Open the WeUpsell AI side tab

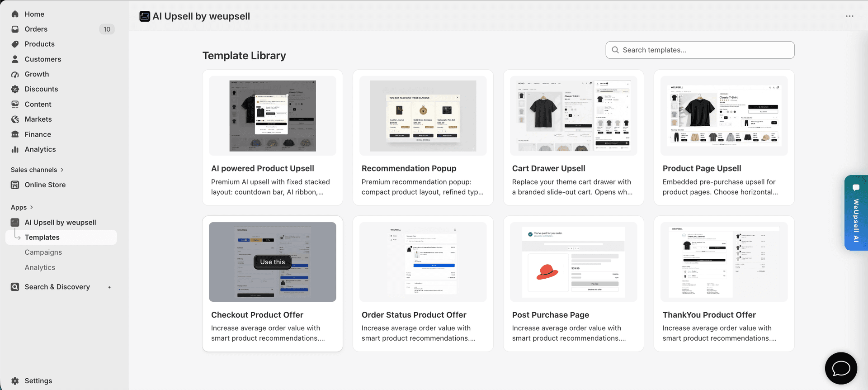pyautogui.click(x=856, y=213)
